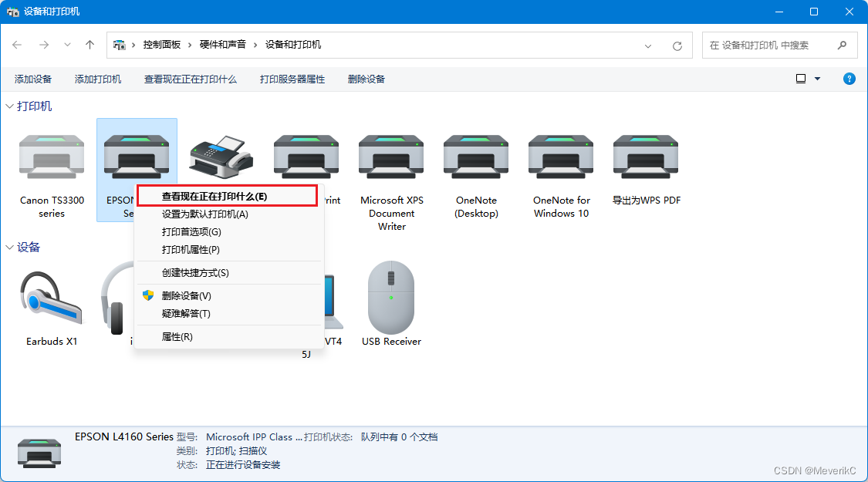Go forward with the right arrow
Screen dimensions: 868x482
[x=44, y=45]
